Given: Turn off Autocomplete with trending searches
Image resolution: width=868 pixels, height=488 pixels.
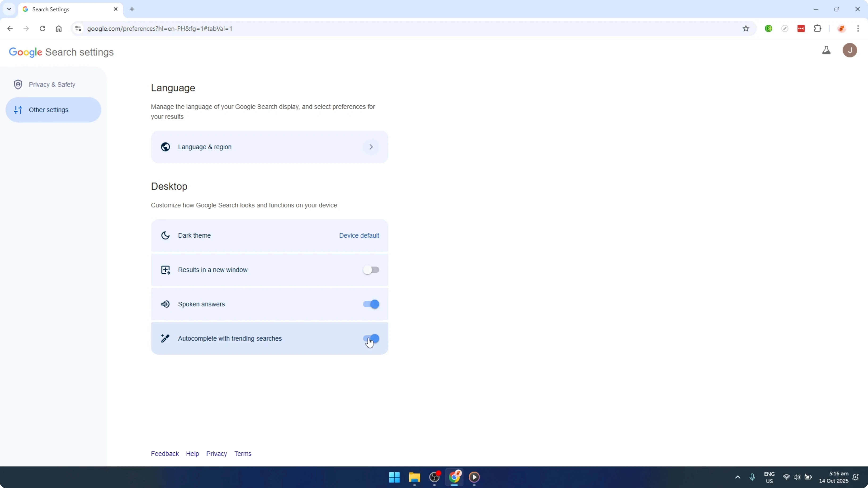Looking at the screenshot, I should 370,338.
